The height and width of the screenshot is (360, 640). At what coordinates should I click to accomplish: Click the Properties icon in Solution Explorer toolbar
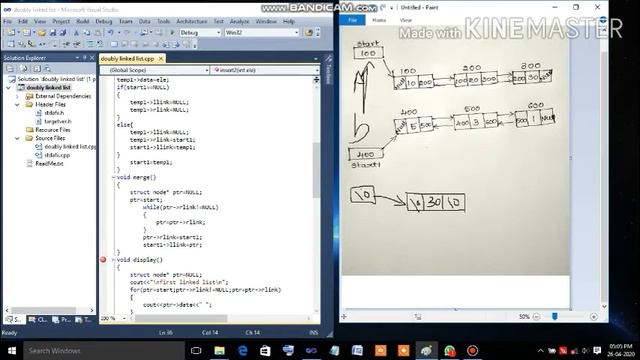point(10,69)
